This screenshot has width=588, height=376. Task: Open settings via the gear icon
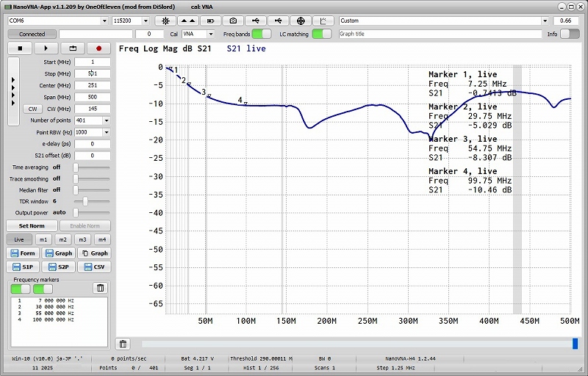(166, 21)
